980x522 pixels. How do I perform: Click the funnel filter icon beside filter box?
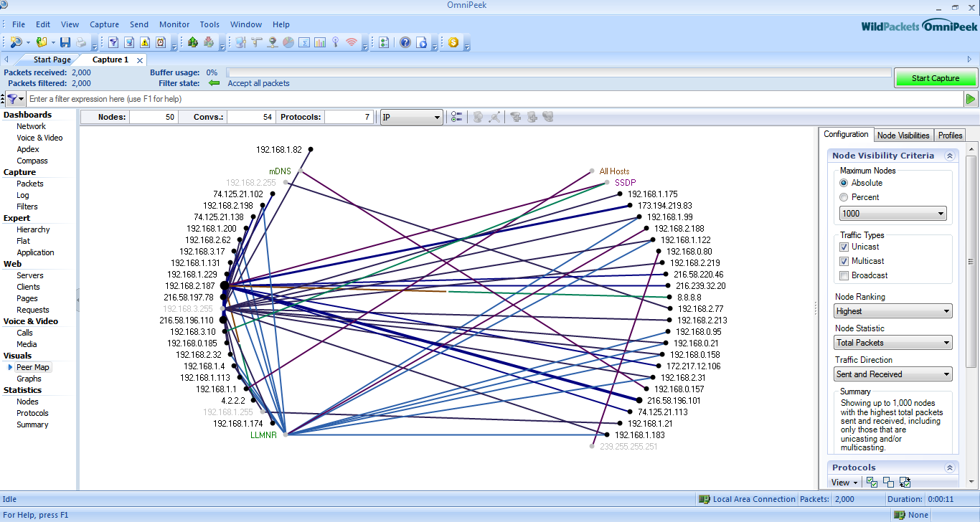(12, 99)
